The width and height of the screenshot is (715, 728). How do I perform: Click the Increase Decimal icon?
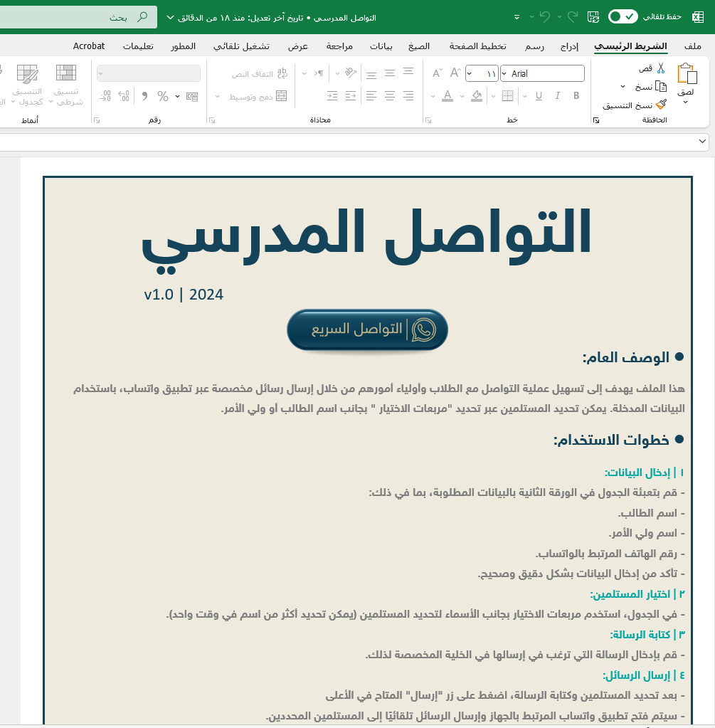[124, 96]
